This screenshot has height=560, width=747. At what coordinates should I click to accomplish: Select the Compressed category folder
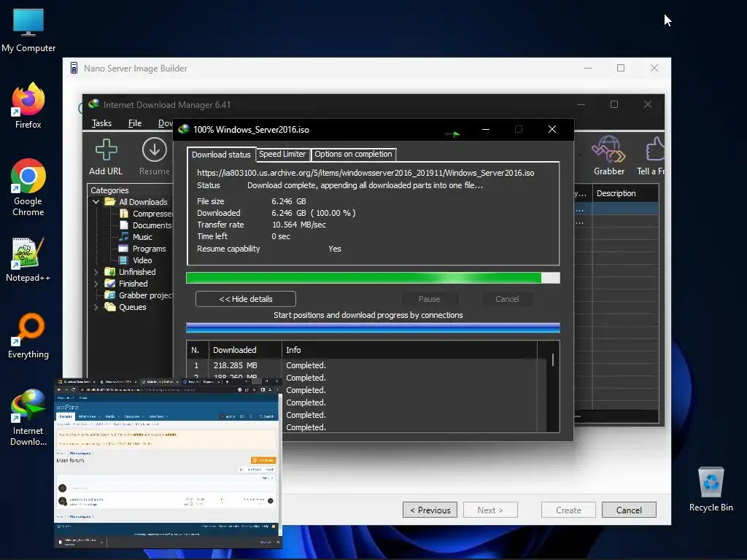(145, 214)
